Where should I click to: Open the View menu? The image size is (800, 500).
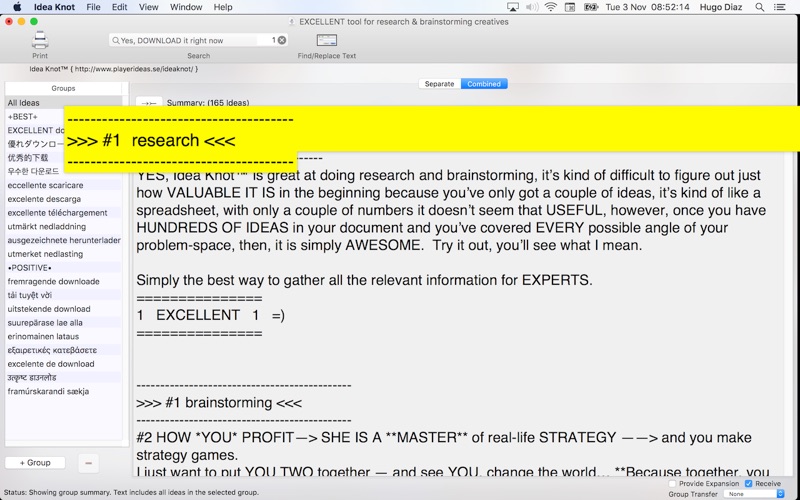(148, 7)
